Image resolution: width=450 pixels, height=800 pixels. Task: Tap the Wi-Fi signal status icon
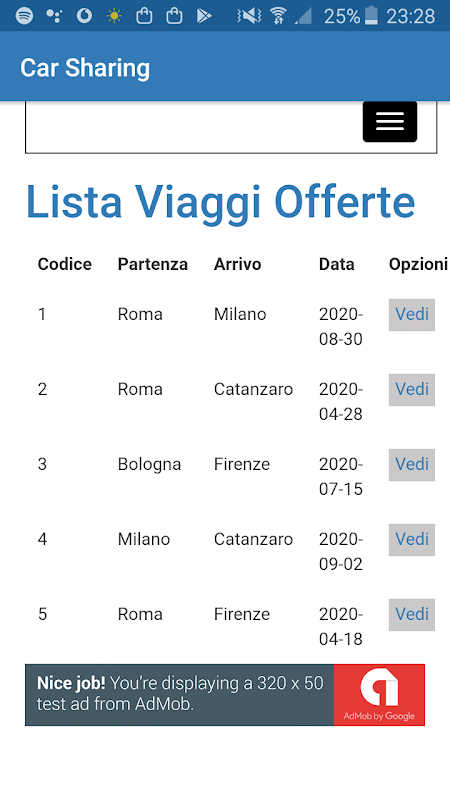coord(278,16)
